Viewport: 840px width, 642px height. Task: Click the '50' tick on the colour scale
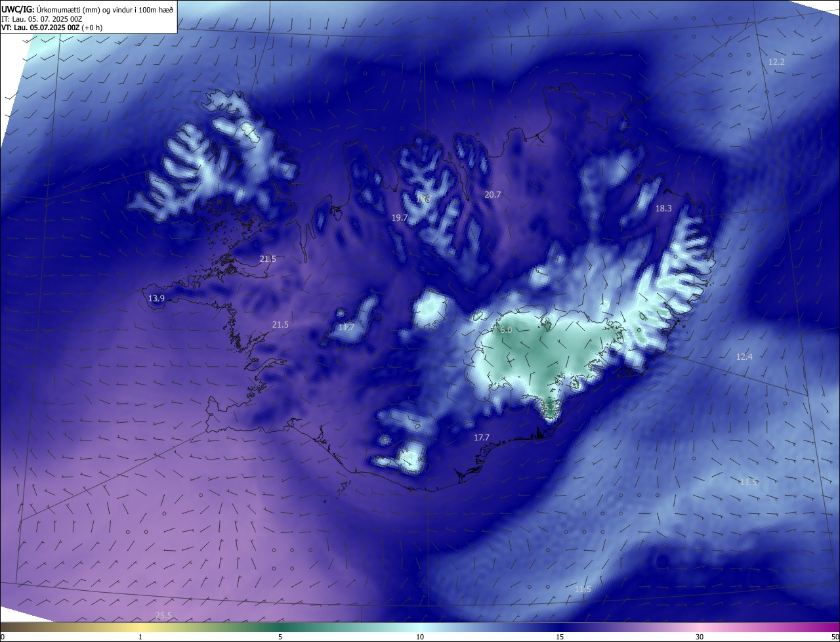point(835,637)
